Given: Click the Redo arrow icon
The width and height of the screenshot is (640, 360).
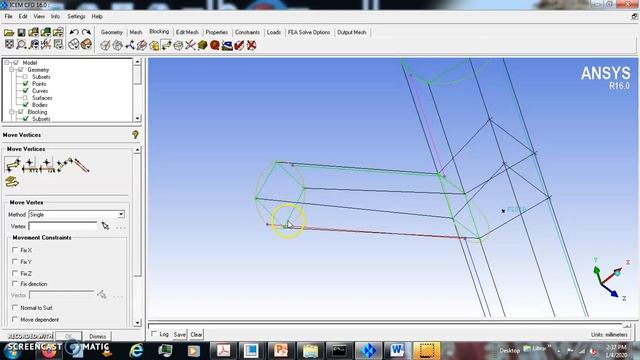Looking at the screenshot, I should click(x=86, y=32).
